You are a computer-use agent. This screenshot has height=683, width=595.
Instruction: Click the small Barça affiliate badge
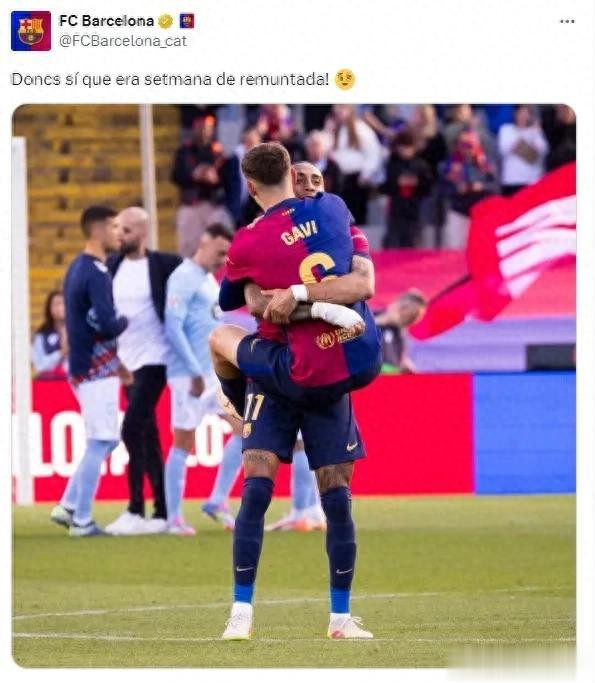(x=187, y=21)
